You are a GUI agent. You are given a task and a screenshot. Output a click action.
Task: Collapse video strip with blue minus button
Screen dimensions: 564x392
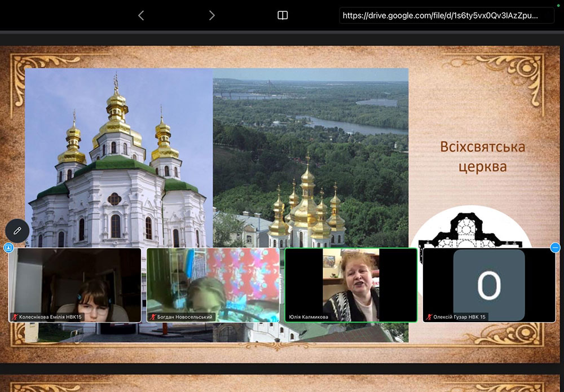pos(555,248)
